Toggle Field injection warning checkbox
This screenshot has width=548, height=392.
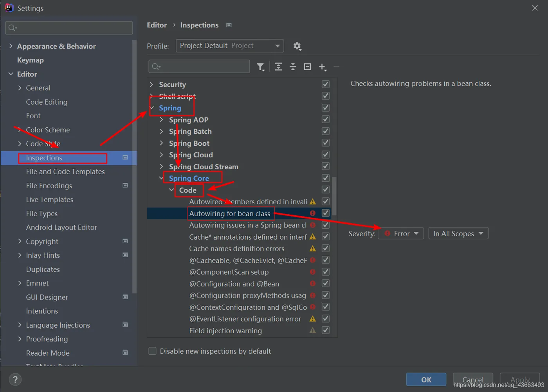[325, 331]
